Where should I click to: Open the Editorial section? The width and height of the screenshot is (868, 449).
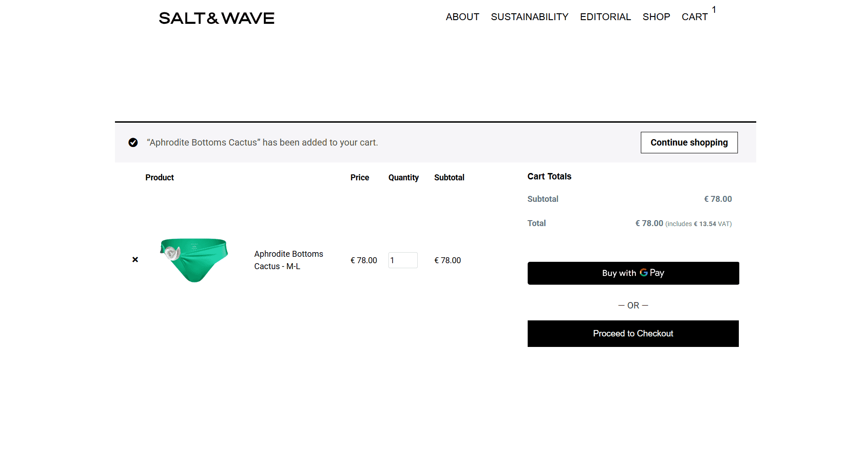tap(605, 17)
